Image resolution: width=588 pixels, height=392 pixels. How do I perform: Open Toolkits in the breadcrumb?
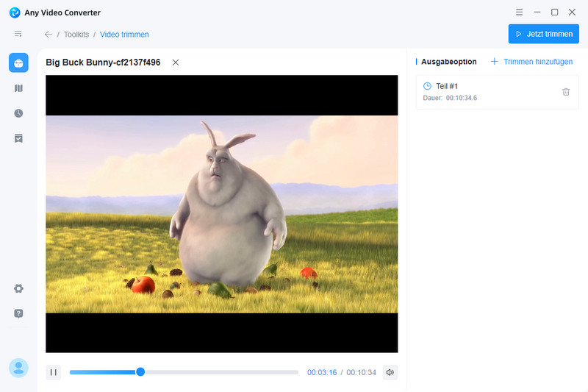point(76,35)
